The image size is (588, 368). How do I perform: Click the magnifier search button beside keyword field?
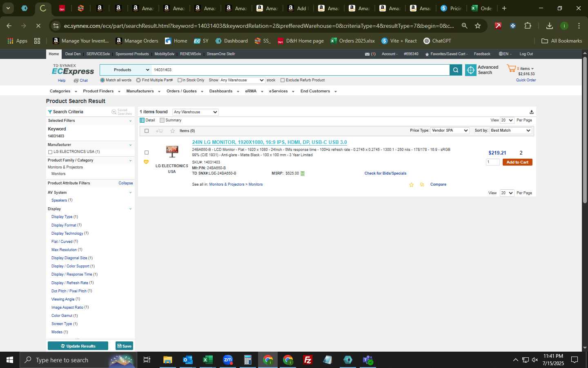(456, 70)
